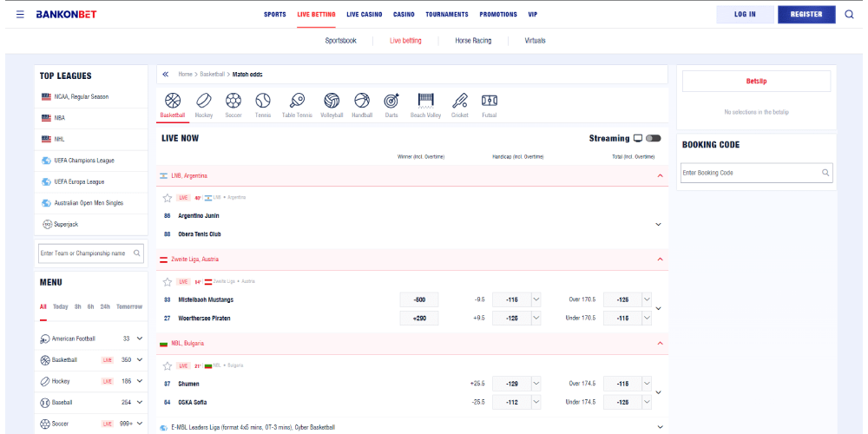This screenshot has width=868, height=434.
Task: Star the Mistelbach Mustangs match
Action: click(x=168, y=282)
